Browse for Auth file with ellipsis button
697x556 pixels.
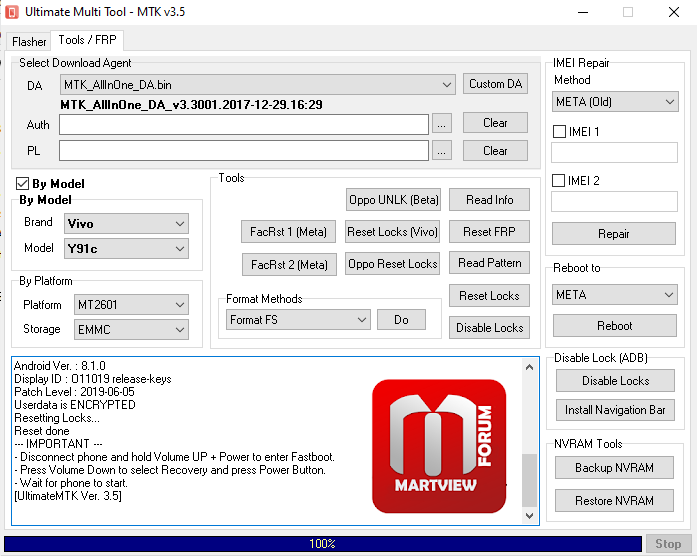(x=441, y=124)
